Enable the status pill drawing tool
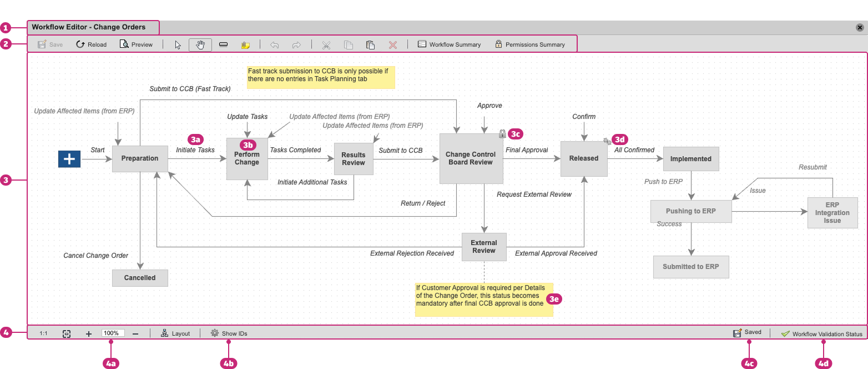The height and width of the screenshot is (369, 868). (x=223, y=44)
